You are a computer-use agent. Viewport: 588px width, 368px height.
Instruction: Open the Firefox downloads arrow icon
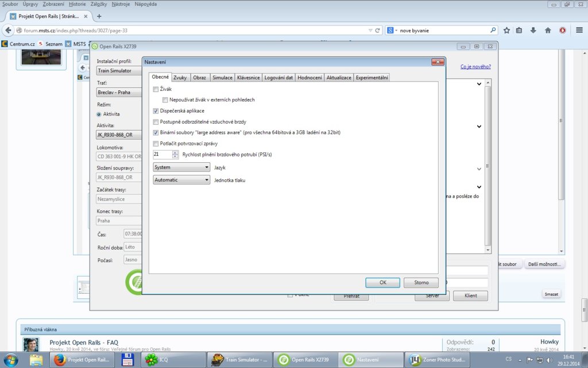coord(533,30)
